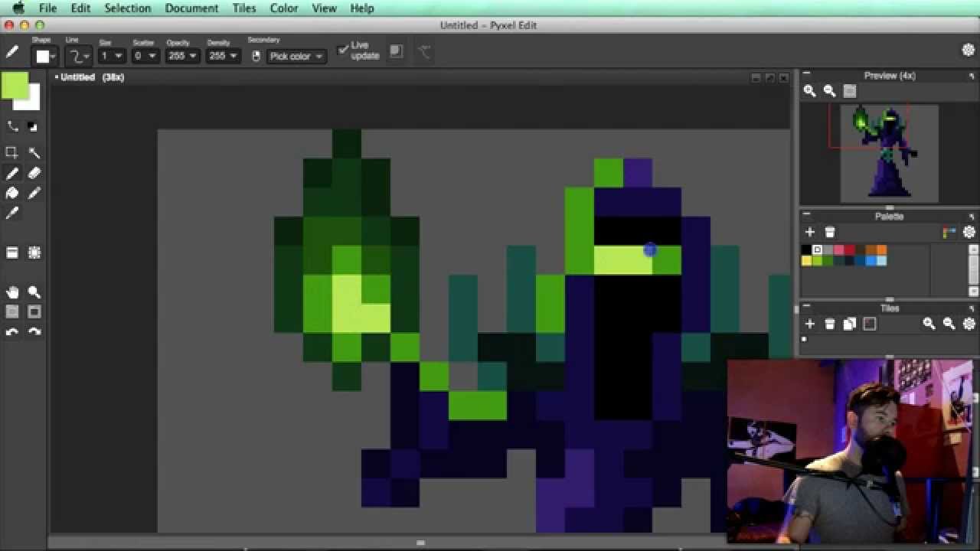Select the rectangular Selection tool
This screenshot has height=551, width=980.
12,153
